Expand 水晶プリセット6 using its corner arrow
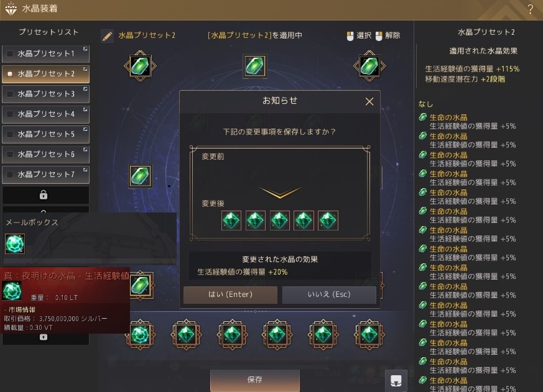The image size is (543, 392). 85,150
